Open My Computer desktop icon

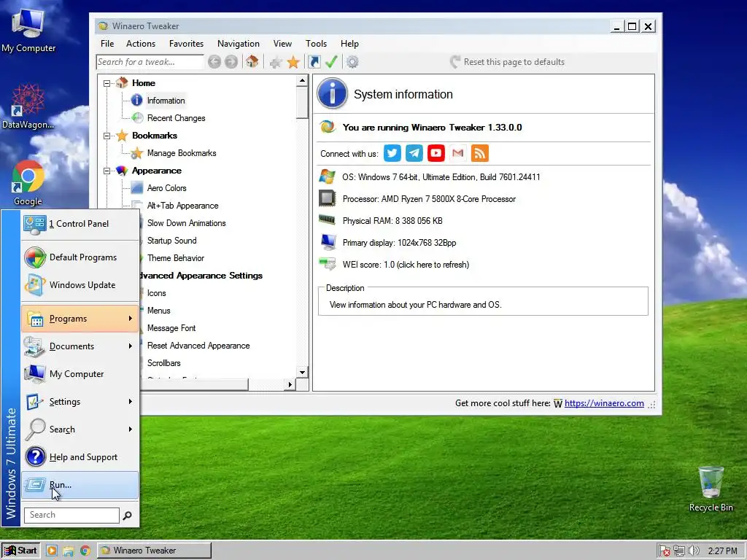28,30
